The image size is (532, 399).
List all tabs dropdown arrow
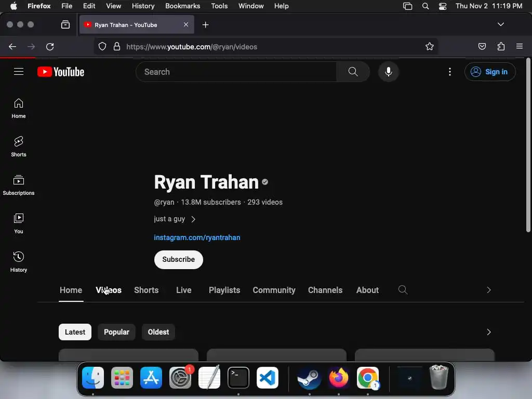[x=500, y=24]
